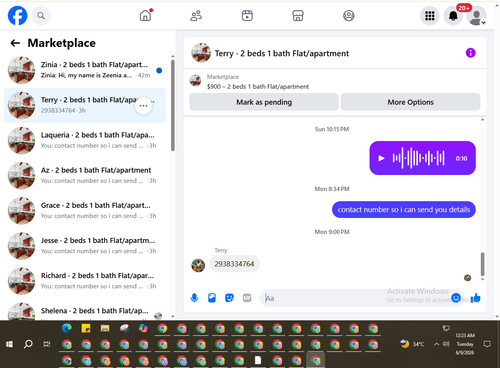Open the Friends icon in top navigation
This screenshot has height=368, width=500.
196,16
